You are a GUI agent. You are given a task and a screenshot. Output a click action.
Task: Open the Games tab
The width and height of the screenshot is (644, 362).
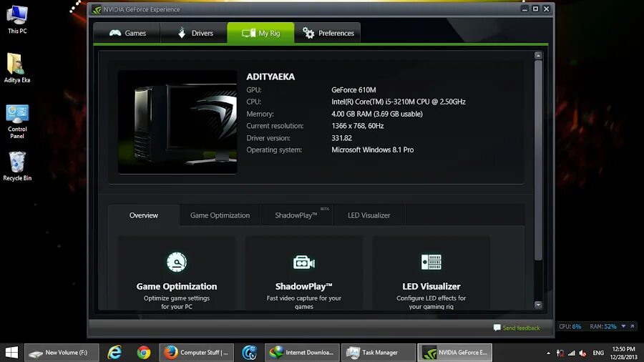(127, 33)
